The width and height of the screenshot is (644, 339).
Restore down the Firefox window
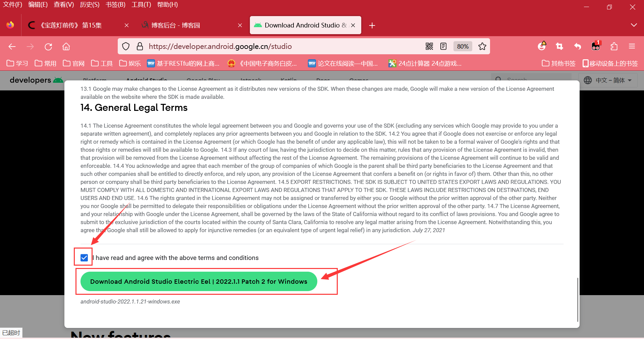609,7
